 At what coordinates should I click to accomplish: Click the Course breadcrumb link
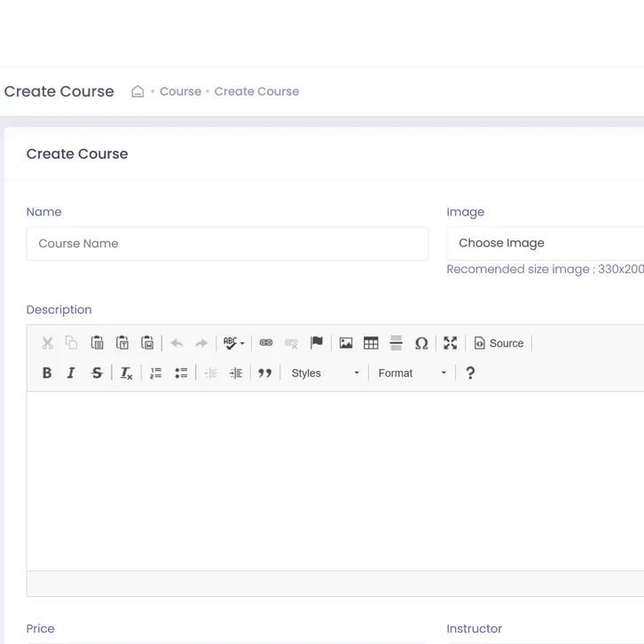point(180,91)
